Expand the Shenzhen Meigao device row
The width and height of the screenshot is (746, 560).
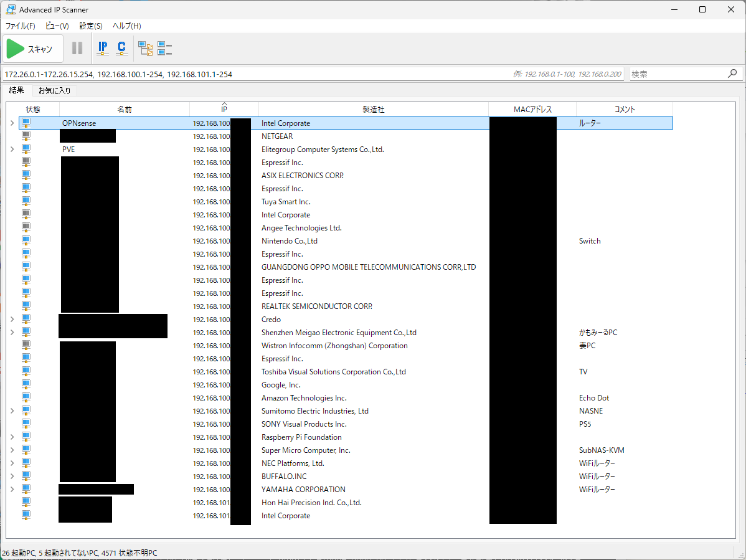(12, 333)
